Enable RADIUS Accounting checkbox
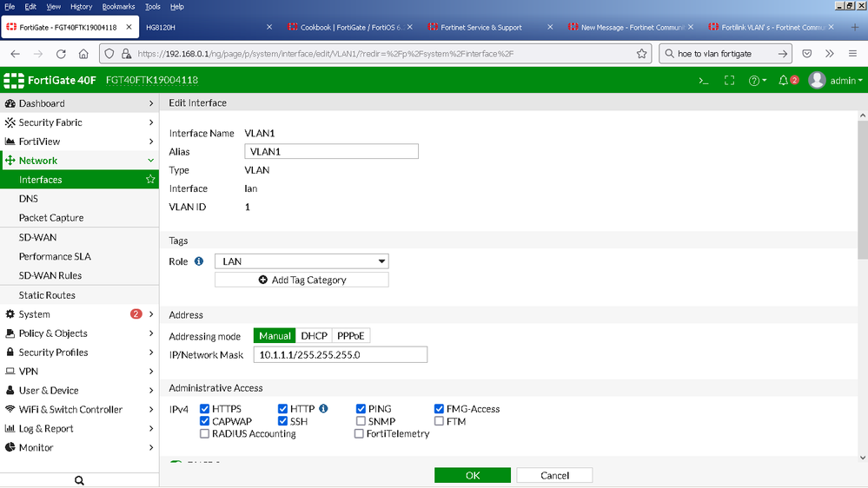The width and height of the screenshot is (868, 488). pyautogui.click(x=204, y=434)
